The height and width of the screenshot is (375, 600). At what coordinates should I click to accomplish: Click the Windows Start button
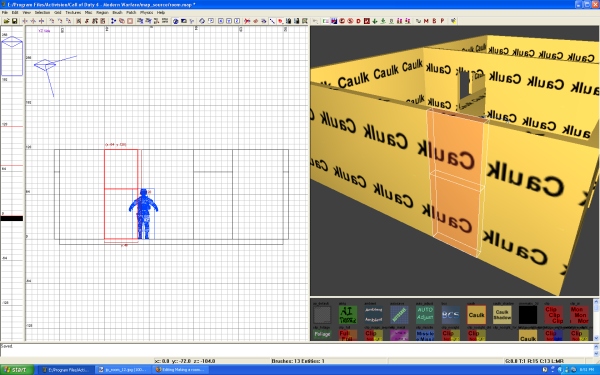[17, 370]
